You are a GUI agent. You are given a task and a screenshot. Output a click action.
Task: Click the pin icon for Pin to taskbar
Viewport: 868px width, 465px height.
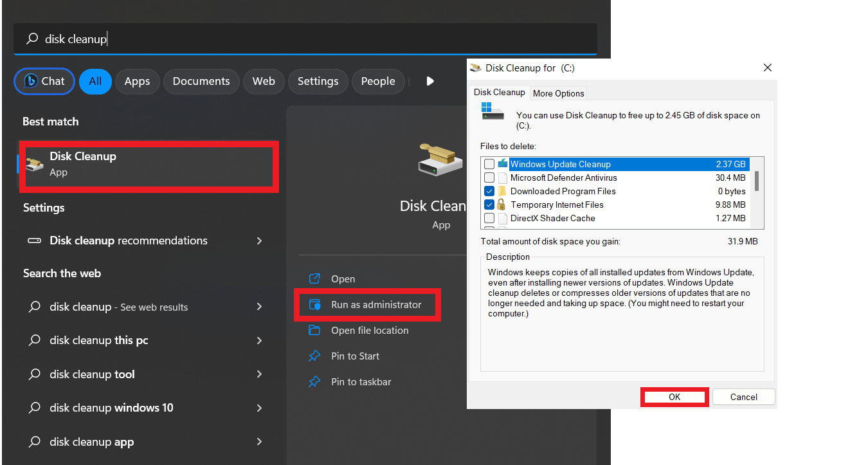coord(314,382)
